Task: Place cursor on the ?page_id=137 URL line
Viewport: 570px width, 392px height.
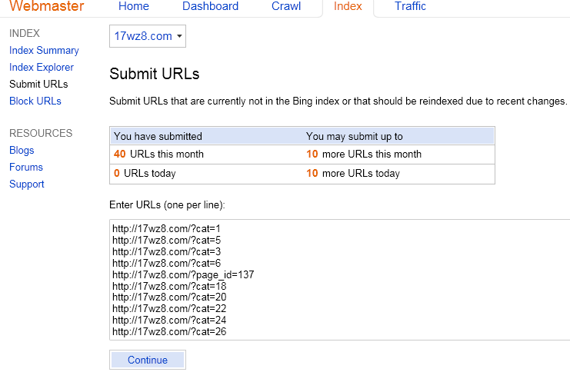Action: (x=183, y=274)
